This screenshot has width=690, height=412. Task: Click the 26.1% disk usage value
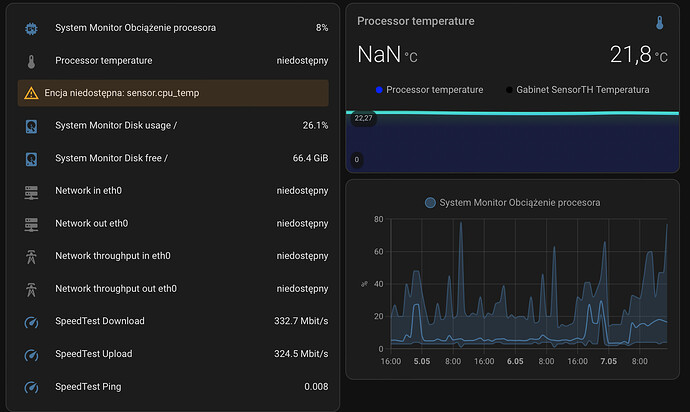[315, 125]
